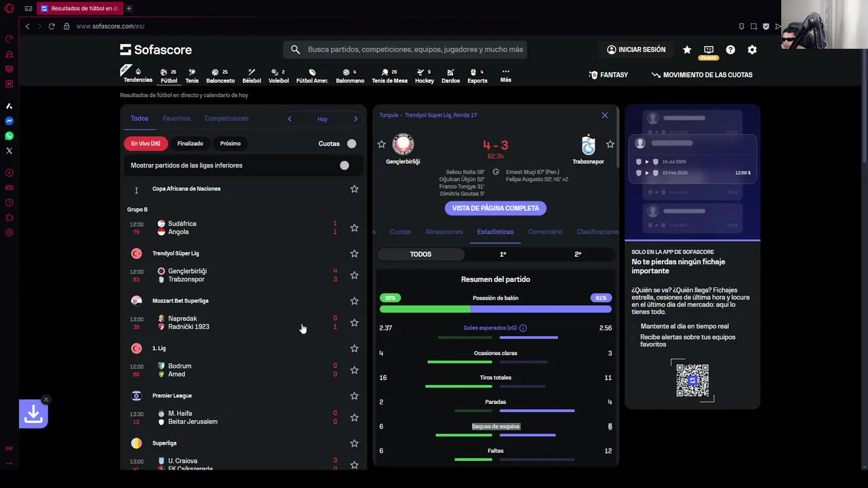Open Messenger in Opera sidebar
The image size is (868, 488).
9,121
